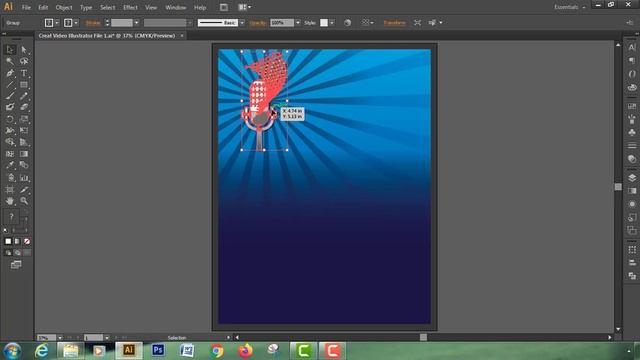Viewport: 640px width, 360px height.
Task: Set fill to None button
Action: tap(27, 242)
